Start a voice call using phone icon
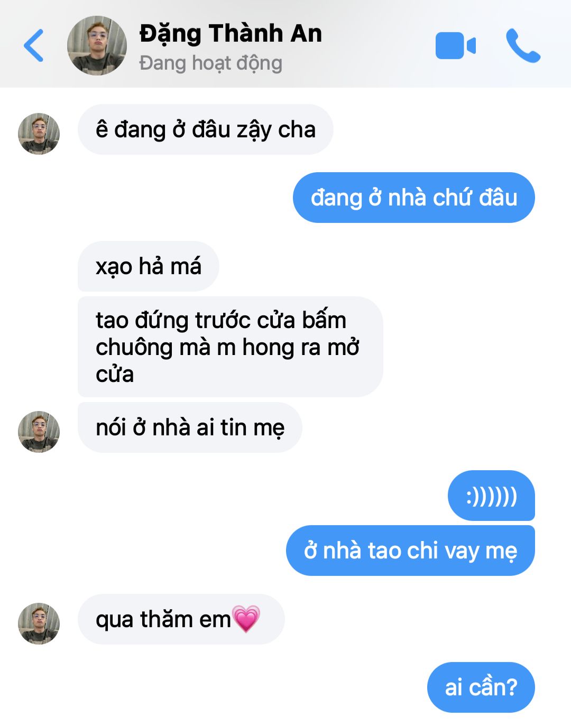Screen dimensions: 571x728 pos(523,45)
